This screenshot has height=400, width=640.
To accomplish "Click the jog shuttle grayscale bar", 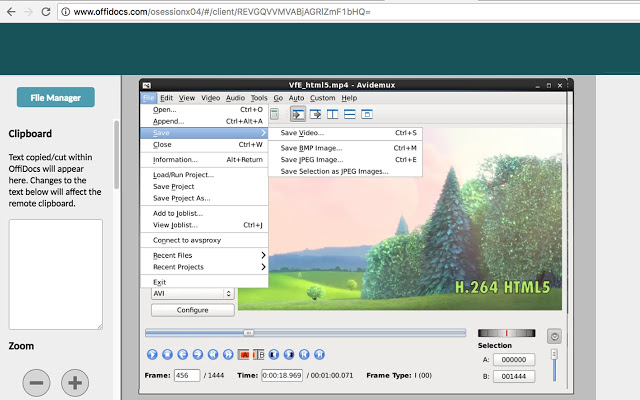I will click(x=507, y=333).
